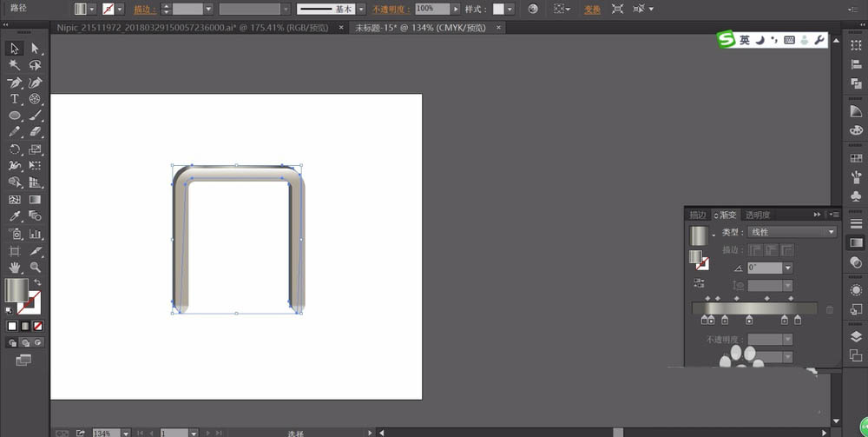The image size is (868, 437).
Task: Choose Draw Normal mode
Action: (x=12, y=343)
